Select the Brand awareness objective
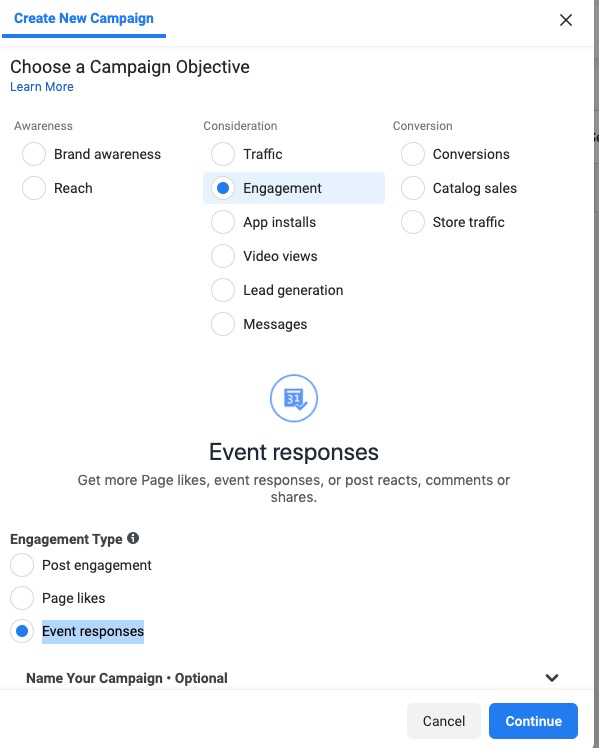The height and width of the screenshot is (748, 599). pos(34,154)
